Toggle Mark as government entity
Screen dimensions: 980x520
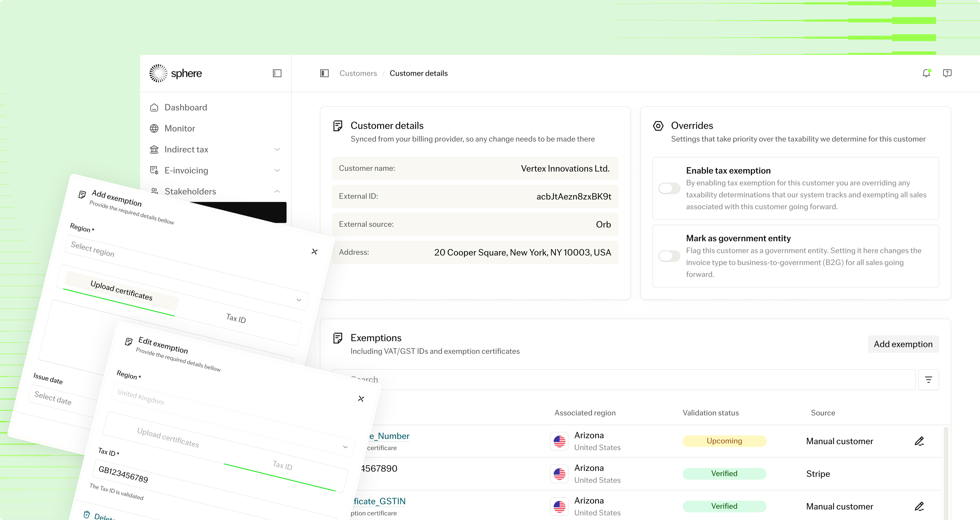[669, 256]
